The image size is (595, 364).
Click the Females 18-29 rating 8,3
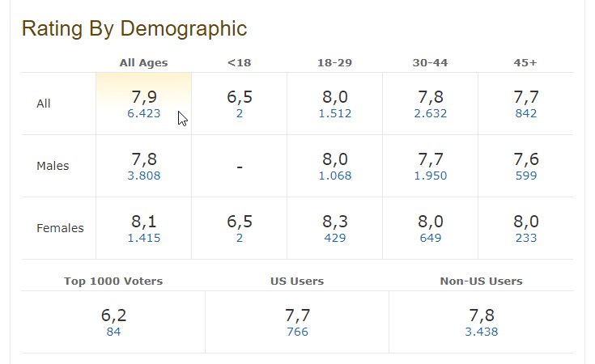click(x=335, y=222)
